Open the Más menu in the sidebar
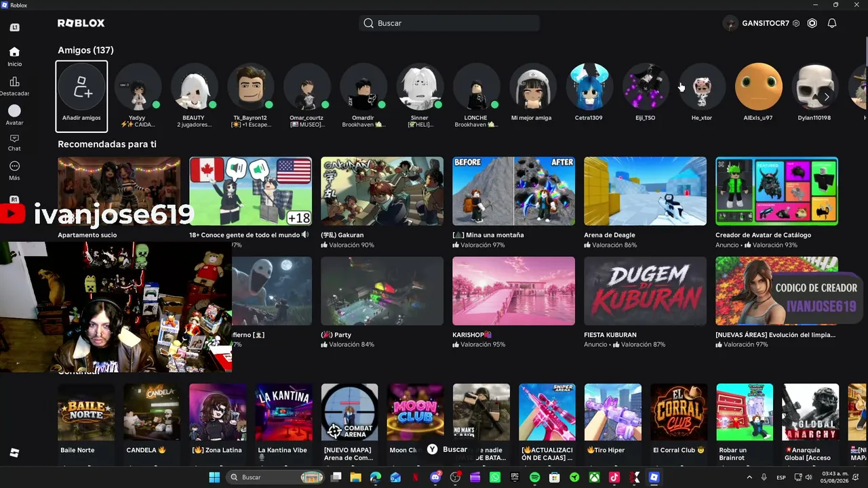868x488 pixels. (14, 170)
